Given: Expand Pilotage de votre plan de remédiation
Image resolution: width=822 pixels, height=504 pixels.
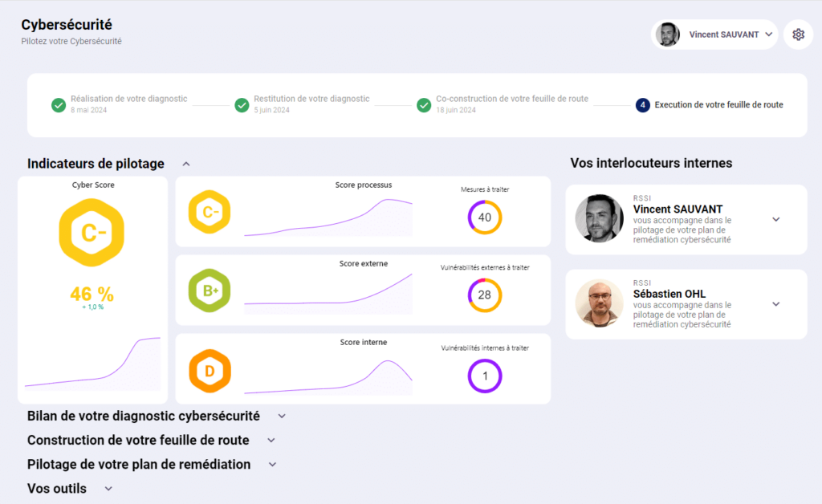Looking at the screenshot, I should click(273, 464).
